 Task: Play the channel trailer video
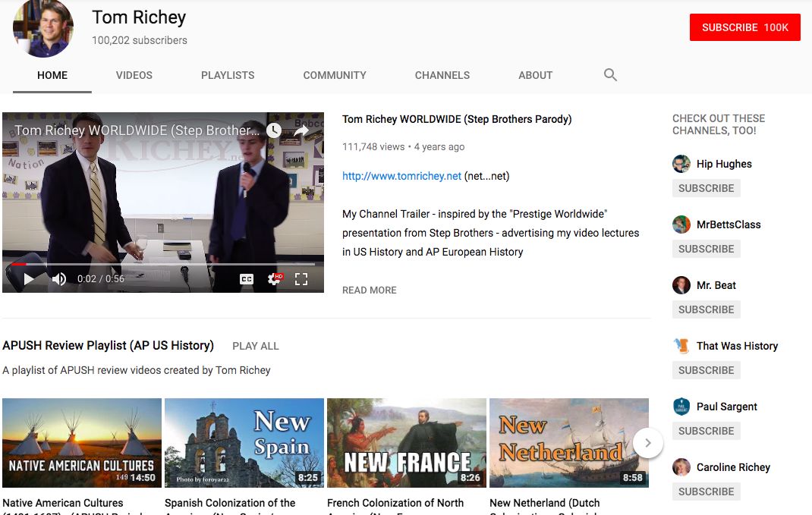(29, 279)
